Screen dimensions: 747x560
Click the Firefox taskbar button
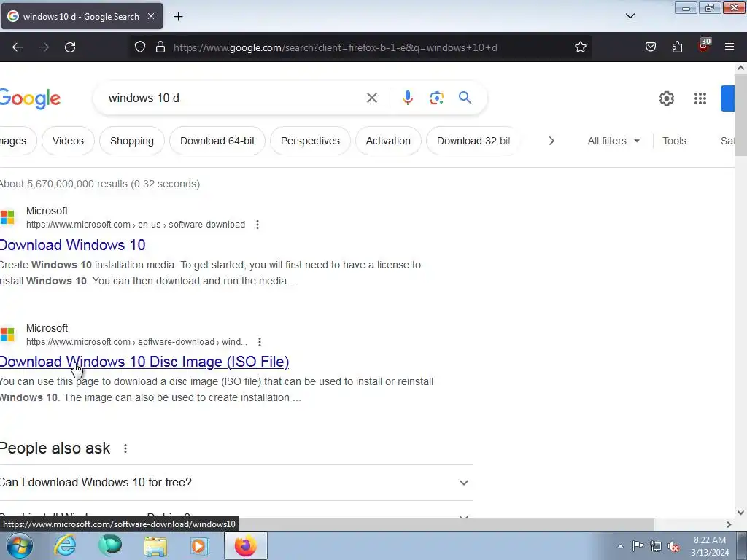pos(245,545)
